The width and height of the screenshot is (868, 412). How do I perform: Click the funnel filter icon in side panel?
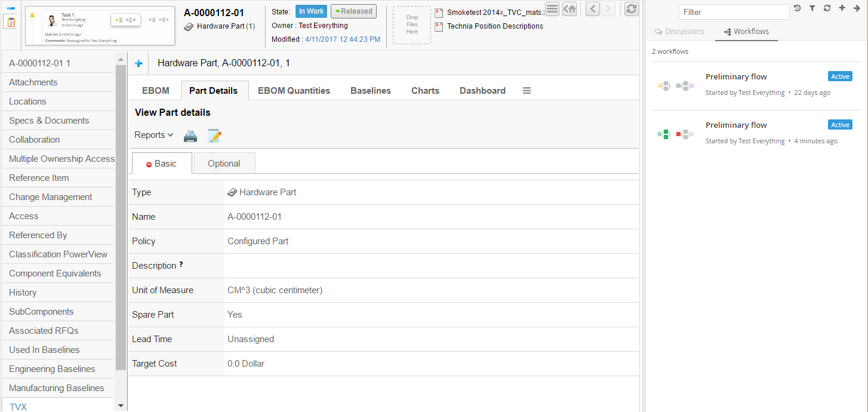[x=812, y=8]
